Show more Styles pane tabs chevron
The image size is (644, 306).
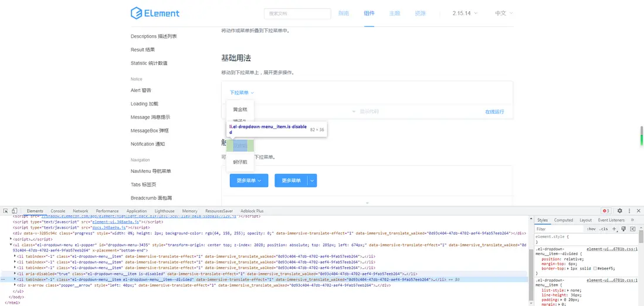click(x=632, y=220)
